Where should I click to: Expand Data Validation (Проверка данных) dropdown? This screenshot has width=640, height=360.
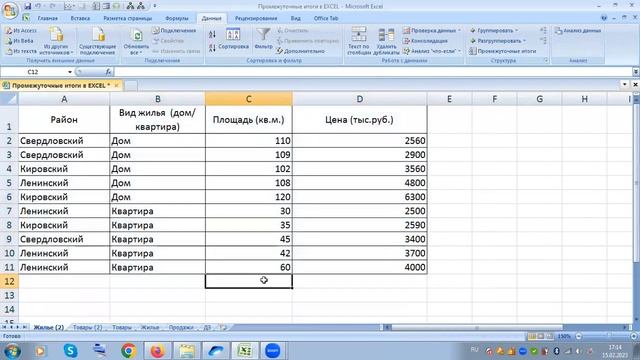click(459, 31)
